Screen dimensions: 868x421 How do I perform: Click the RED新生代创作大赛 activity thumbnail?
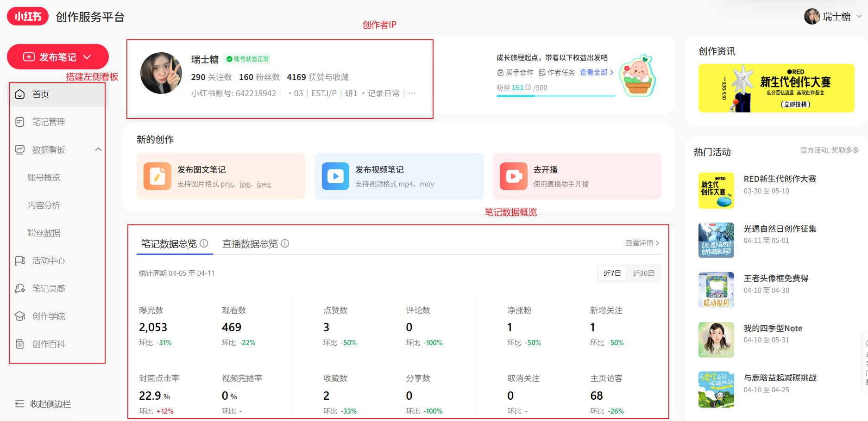[x=716, y=191]
